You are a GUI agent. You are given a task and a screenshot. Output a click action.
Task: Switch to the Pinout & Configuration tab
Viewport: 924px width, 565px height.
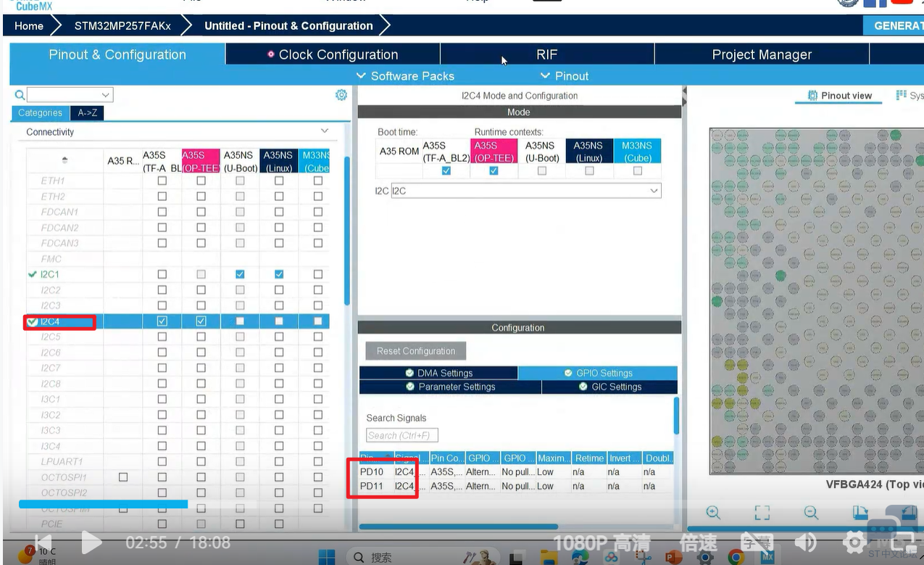(x=117, y=54)
